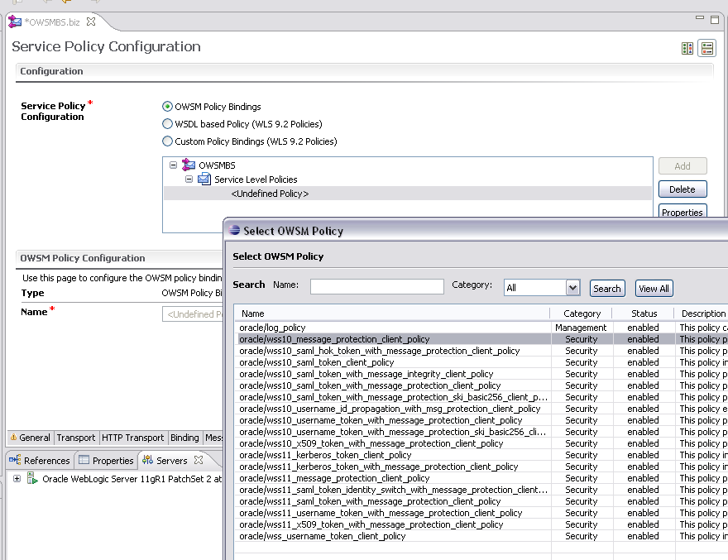Image resolution: width=728 pixels, height=560 pixels.
Task: Collapse the OWSMBS tree node
Action: pyautogui.click(x=173, y=165)
